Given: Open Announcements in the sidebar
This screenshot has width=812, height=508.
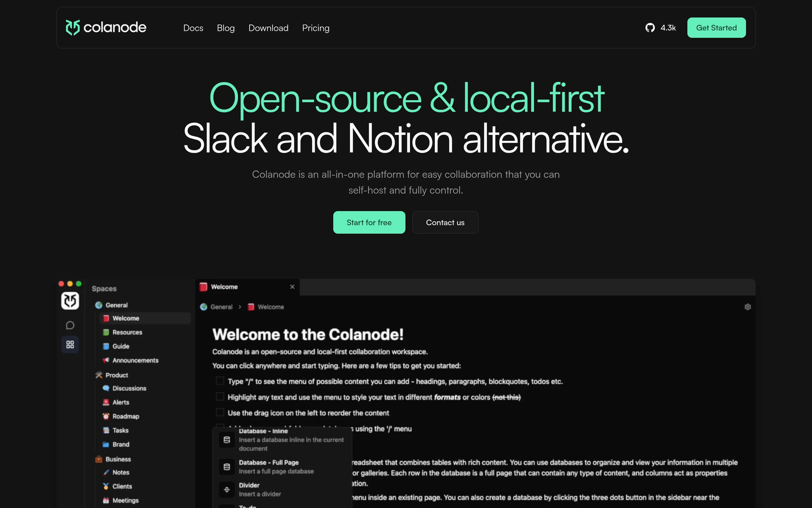Looking at the screenshot, I should pyautogui.click(x=145, y=360).
